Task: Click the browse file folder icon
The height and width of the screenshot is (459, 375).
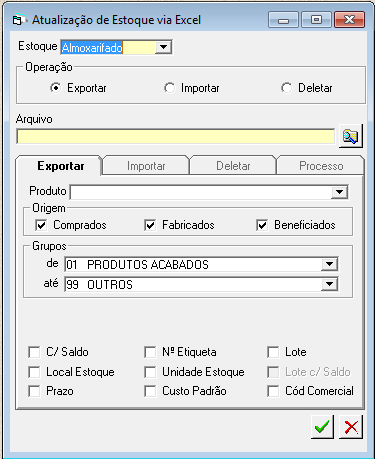Action: tap(351, 136)
